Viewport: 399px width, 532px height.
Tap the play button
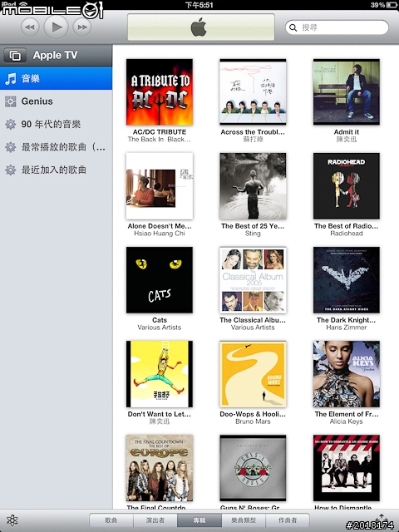coord(56,27)
